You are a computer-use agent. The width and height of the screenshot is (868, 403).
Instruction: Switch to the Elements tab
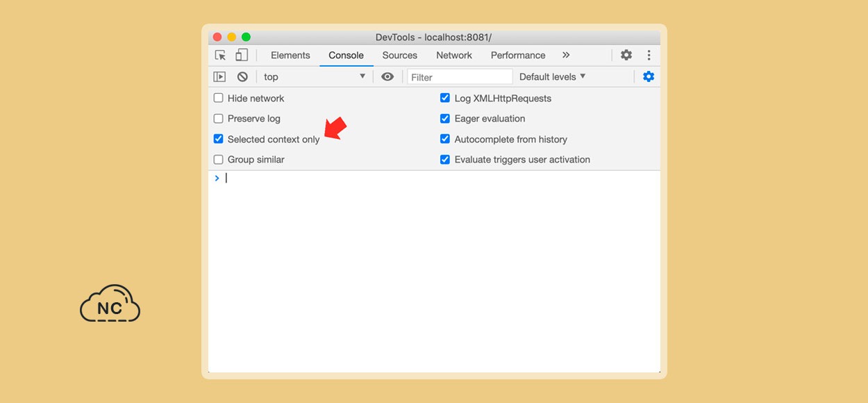[290, 56]
